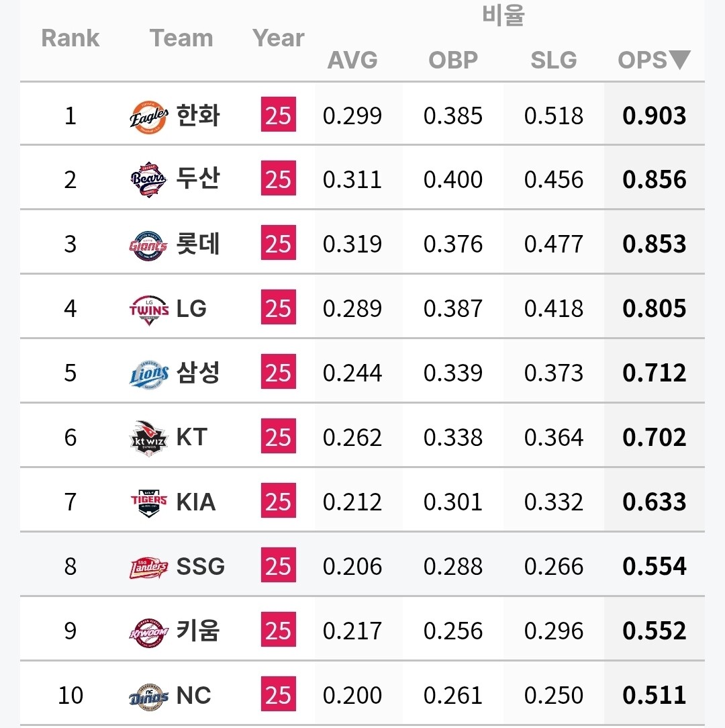Click the LG Twins team logo
This screenshot has height=728, width=725.
pyautogui.click(x=149, y=308)
